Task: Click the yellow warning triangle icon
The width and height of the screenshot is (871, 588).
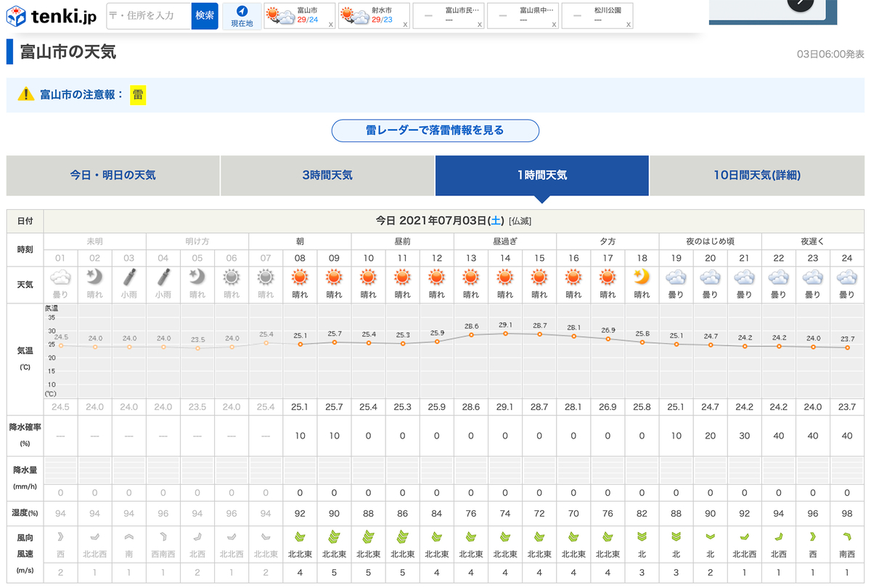Action: click(x=26, y=94)
